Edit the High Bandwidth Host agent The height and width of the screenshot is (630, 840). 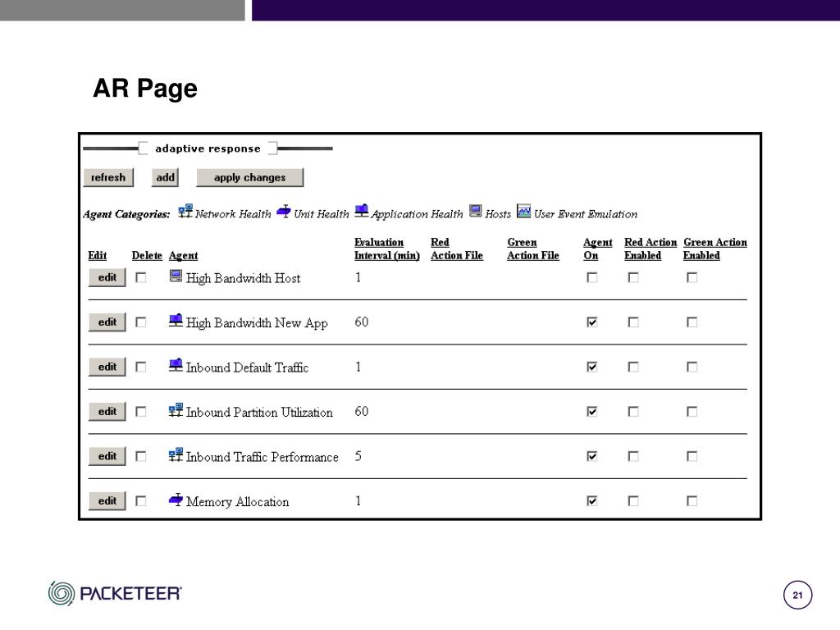tap(107, 277)
